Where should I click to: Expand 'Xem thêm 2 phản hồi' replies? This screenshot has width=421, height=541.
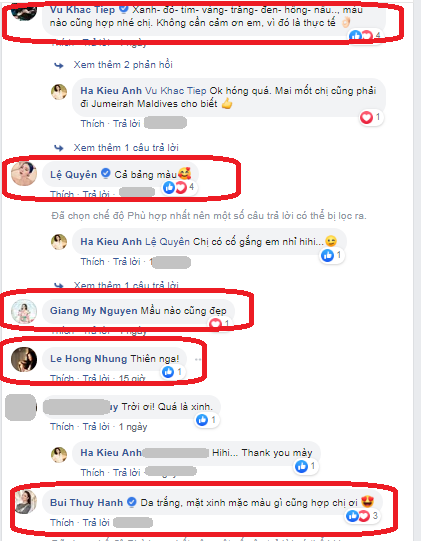(x=123, y=65)
